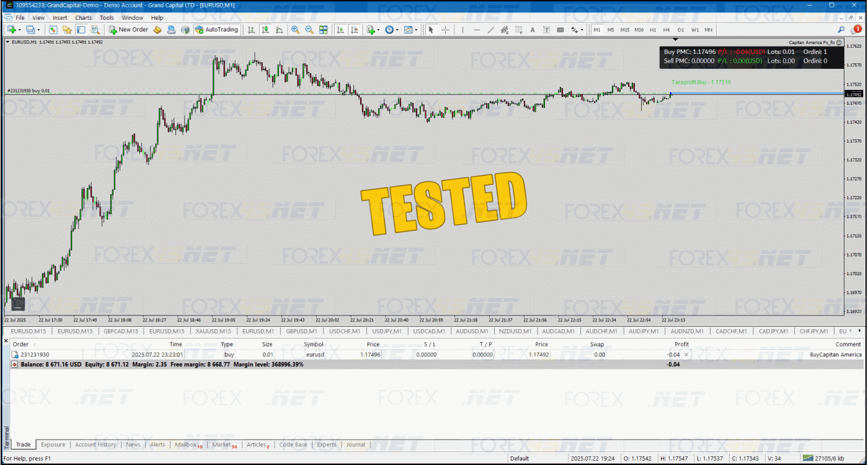
Task: Open the search magnifier icon
Action: pyautogui.click(x=841, y=30)
